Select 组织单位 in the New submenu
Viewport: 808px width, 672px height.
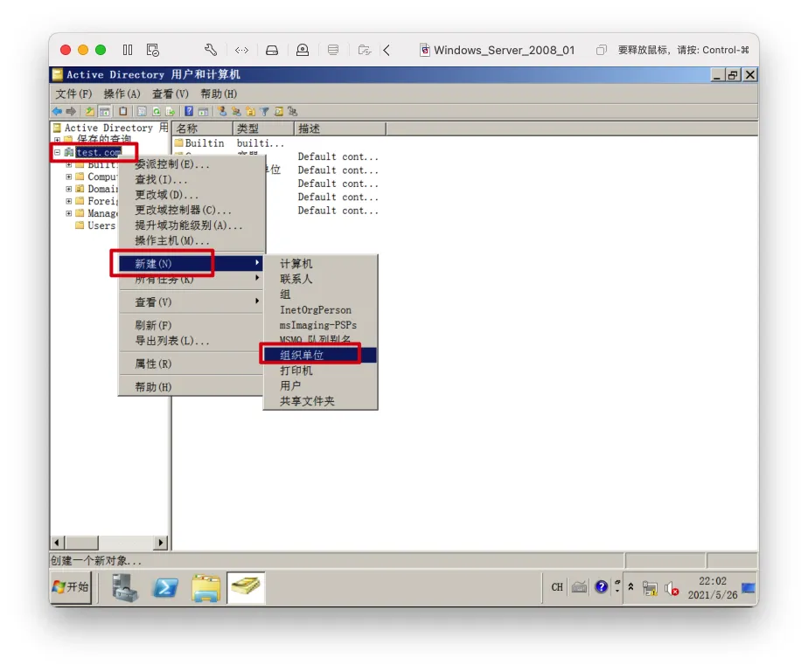tap(321, 356)
